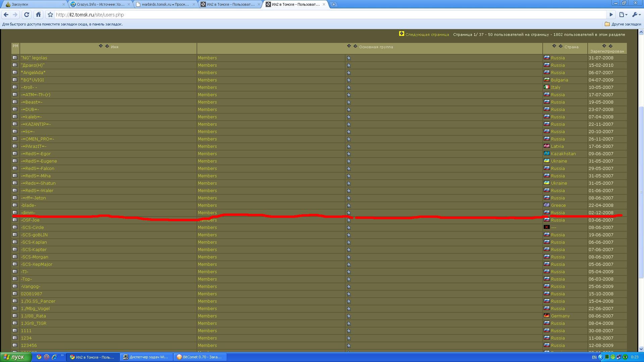This screenshot has height=362, width=644.
Task: Bookmark this page with star icon
Action: 50,14
